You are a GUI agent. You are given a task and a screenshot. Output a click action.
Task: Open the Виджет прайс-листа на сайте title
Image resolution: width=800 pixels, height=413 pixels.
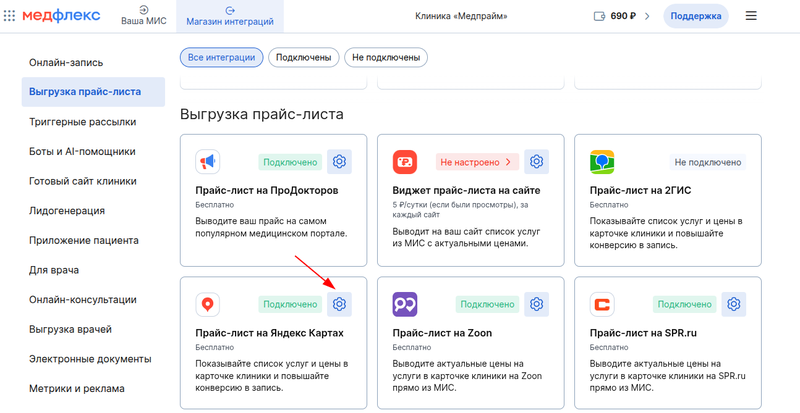(466, 191)
